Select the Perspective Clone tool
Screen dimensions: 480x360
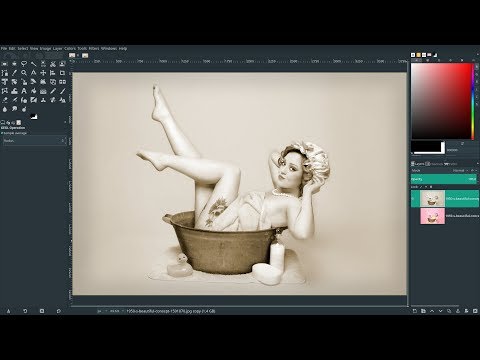tap(62, 100)
